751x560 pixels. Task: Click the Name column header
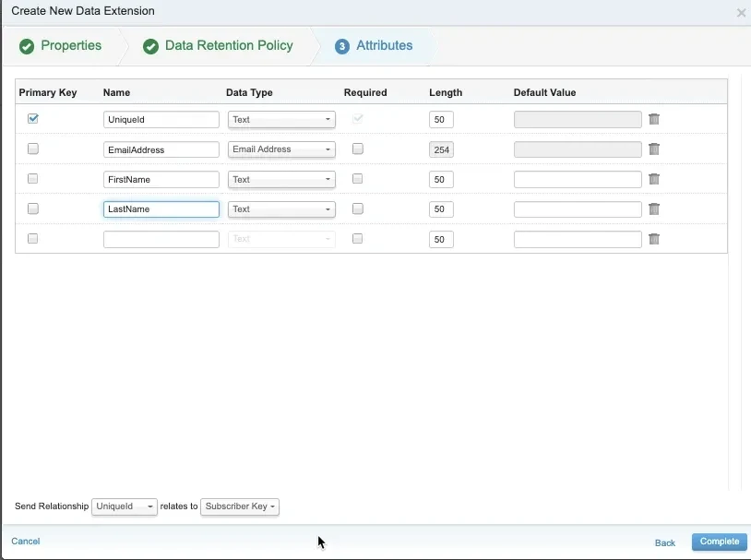coord(116,92)
